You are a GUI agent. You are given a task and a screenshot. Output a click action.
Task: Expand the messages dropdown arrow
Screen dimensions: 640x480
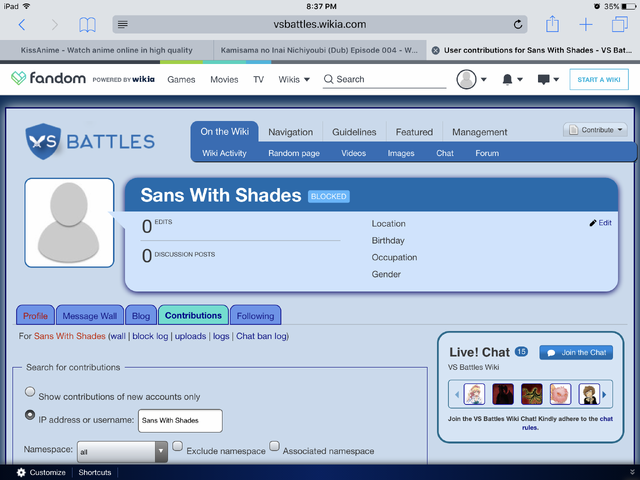(556, 79)
